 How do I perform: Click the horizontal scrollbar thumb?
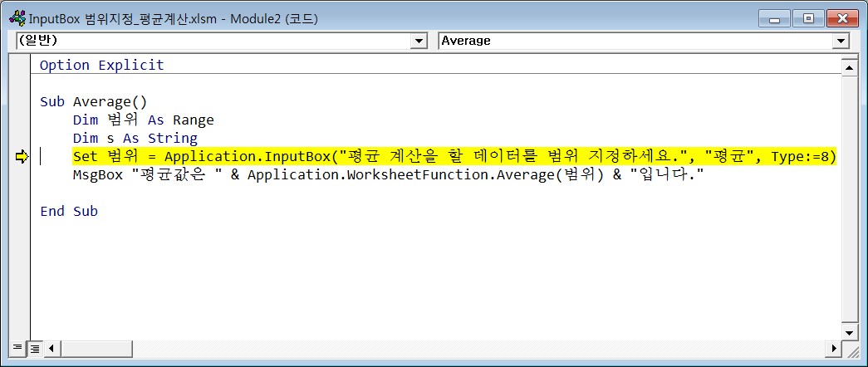[96, 348]
